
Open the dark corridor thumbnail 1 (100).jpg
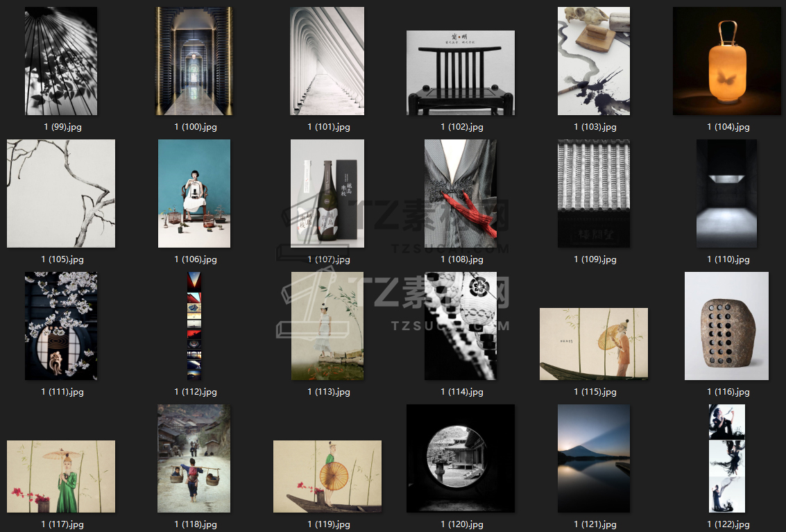(x=194, y=61)
